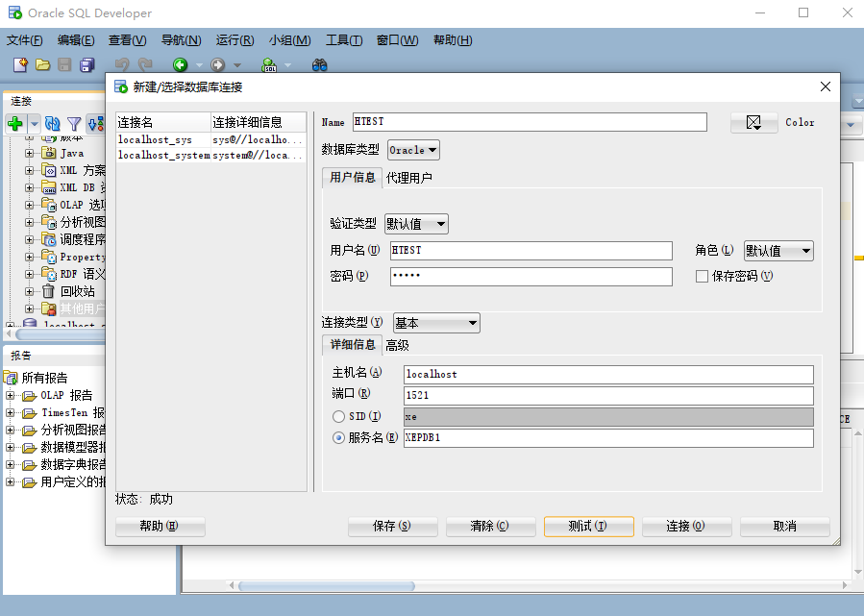The image size is (864, 616).
Task: Open the New Connection dropdown arrow
Action: coord(35,123)
